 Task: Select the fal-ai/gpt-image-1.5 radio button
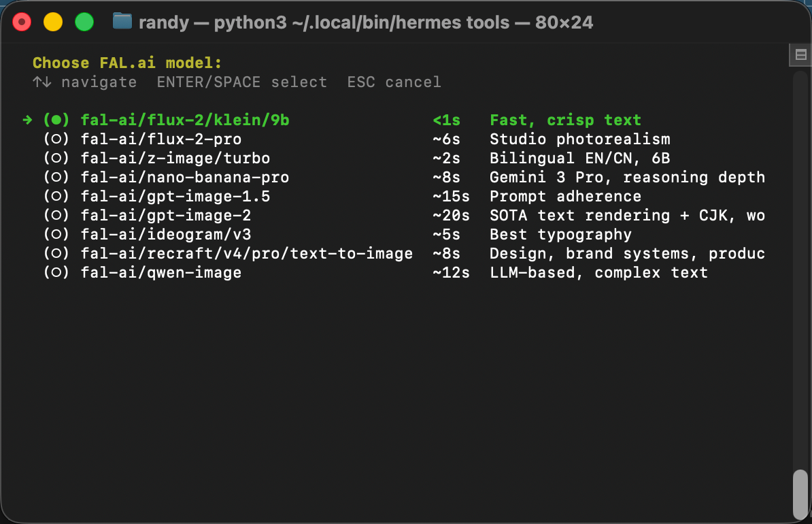56,197
